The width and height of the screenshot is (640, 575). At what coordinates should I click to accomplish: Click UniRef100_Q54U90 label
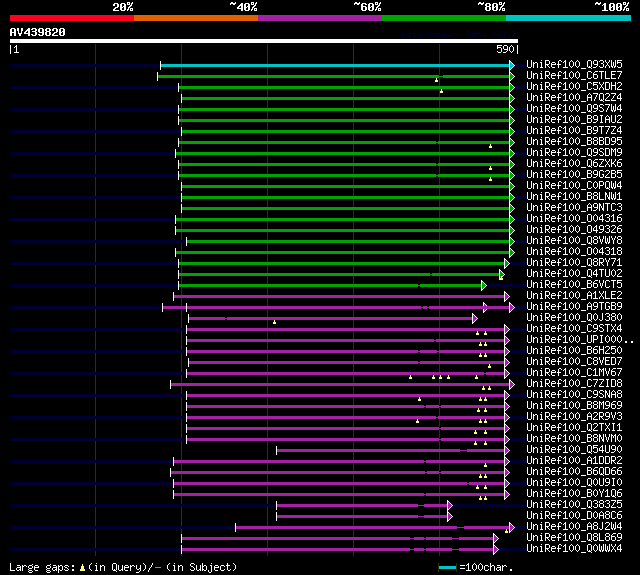574,450
